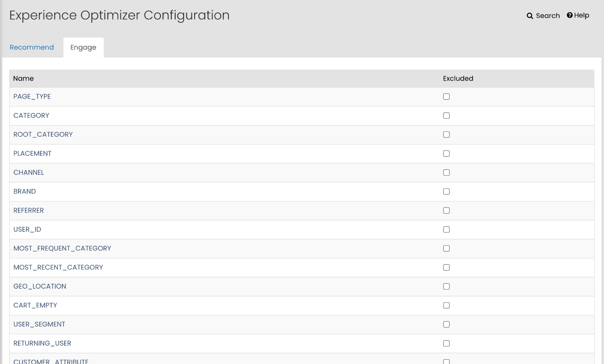Tick the PLACEMENT Excluded checkbox
604x364 pixels.
(x=446, y=154)
